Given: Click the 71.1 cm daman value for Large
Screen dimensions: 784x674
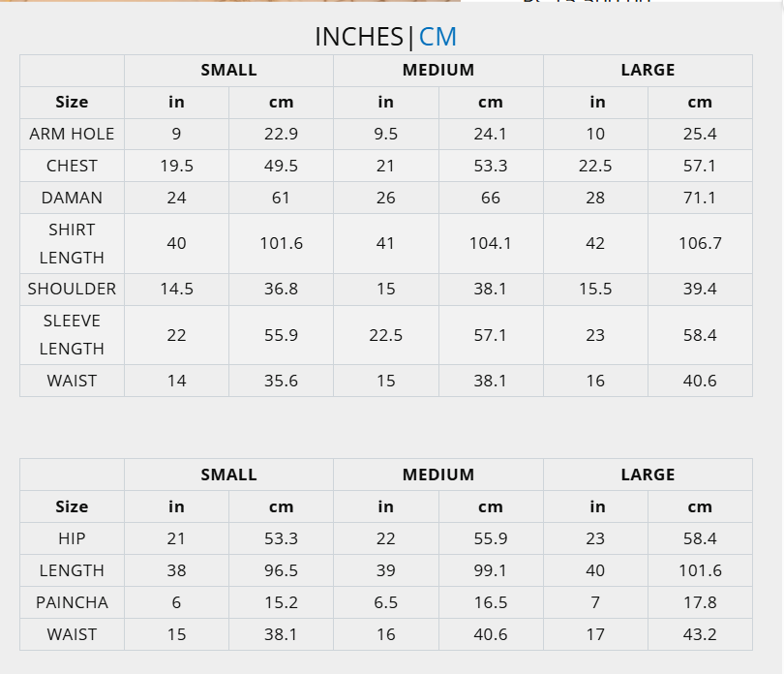Looking at the screenshot, I should tap(700, 198).
